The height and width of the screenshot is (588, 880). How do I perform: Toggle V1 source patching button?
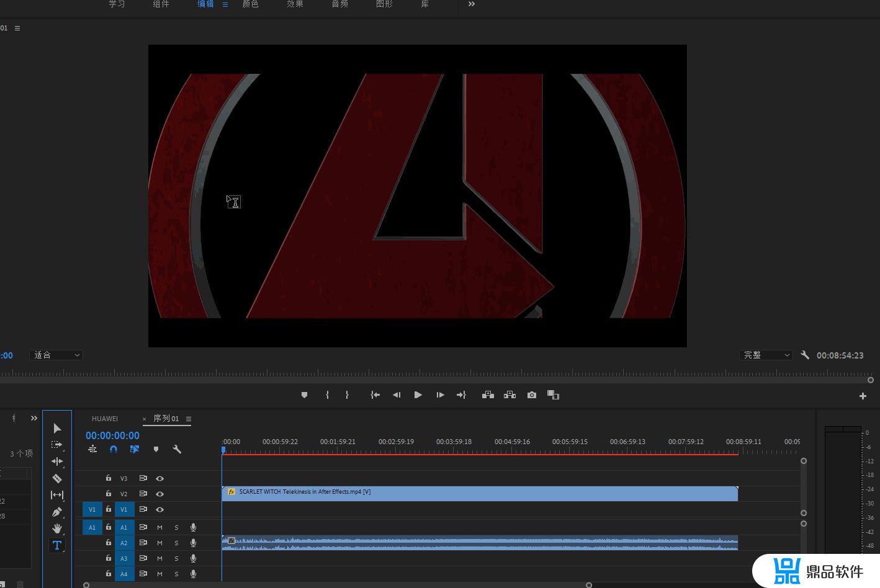92,509
